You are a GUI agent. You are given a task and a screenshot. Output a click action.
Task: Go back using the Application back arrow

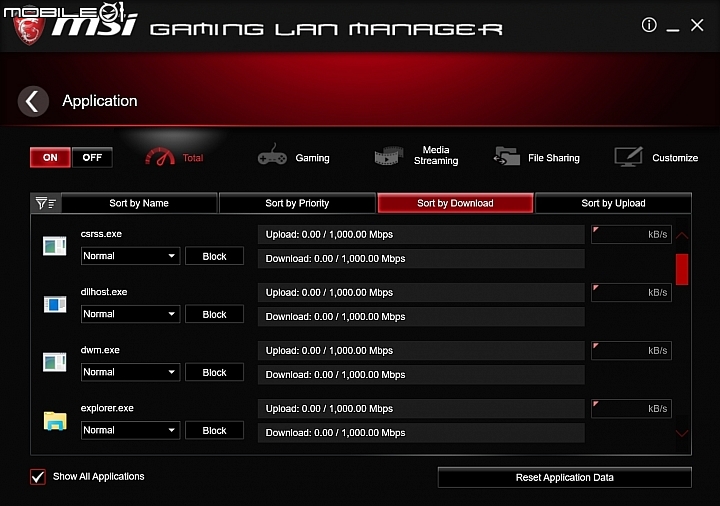33,101
